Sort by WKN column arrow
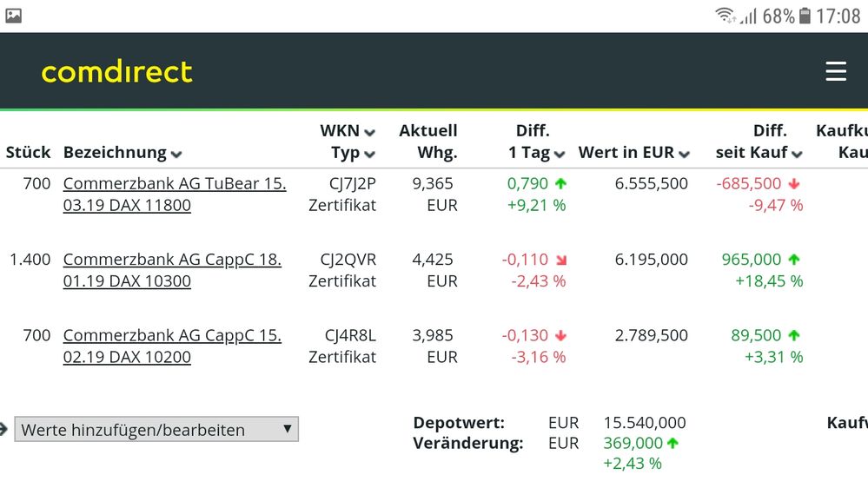 (370, 132)
